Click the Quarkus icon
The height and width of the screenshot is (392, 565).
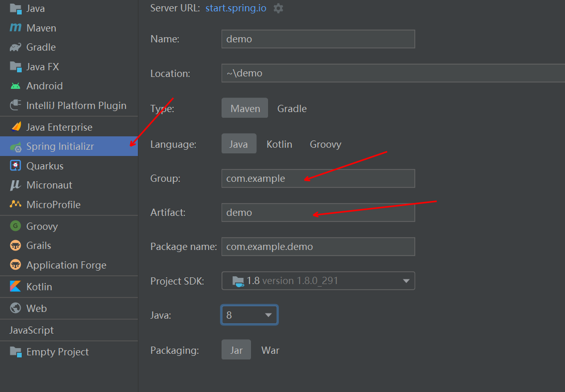(15, 166)
